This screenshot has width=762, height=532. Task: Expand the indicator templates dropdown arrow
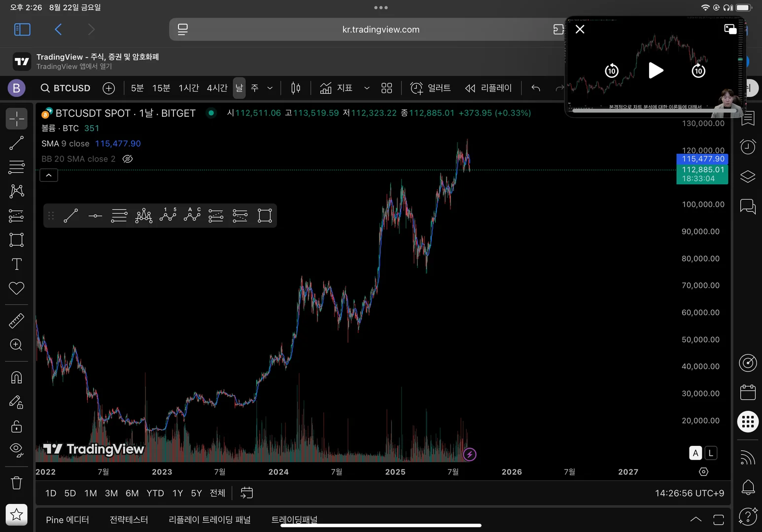pos(367,88)
